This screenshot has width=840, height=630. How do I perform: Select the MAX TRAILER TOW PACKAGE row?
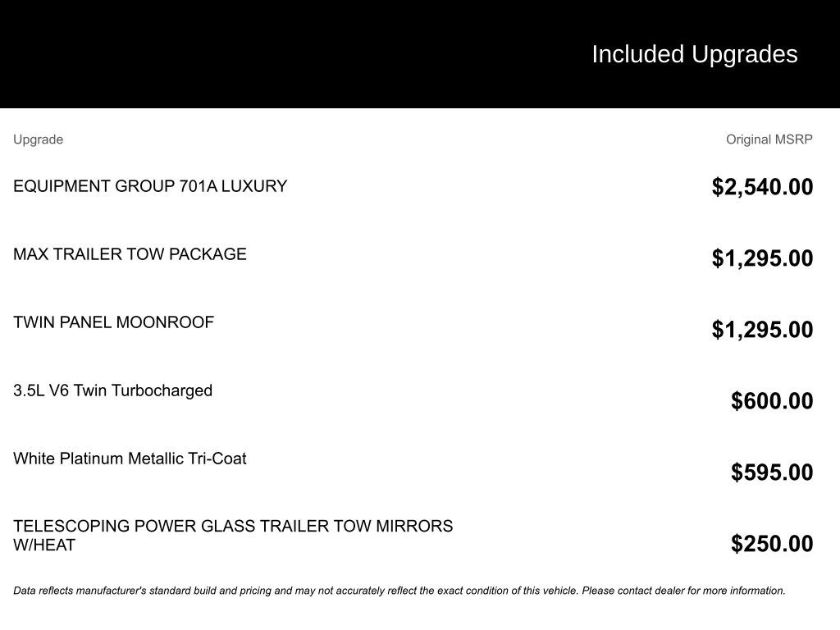[130, 254]
